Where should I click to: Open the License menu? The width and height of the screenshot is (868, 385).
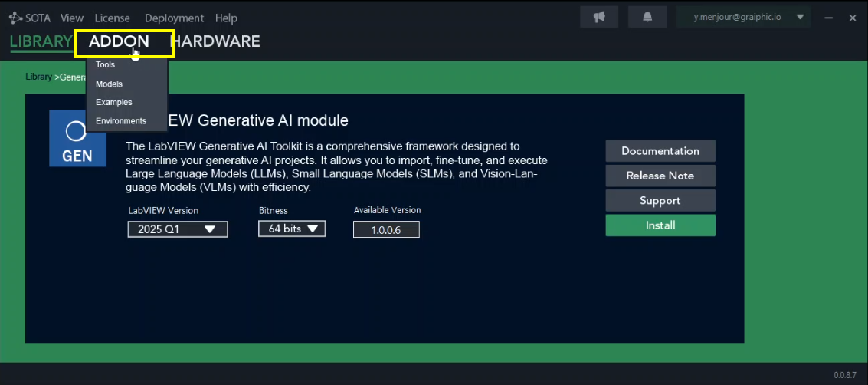click(x=112, y=18)
